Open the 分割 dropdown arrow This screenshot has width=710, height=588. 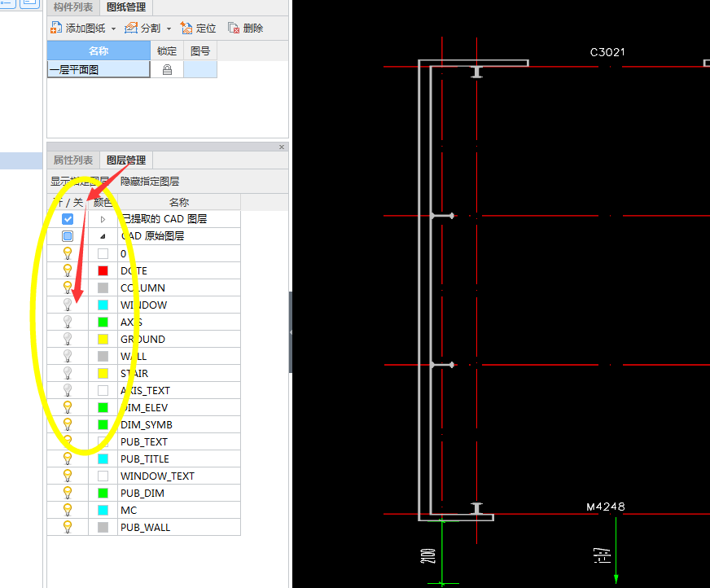pyautogui.click(x=169, y=29)
